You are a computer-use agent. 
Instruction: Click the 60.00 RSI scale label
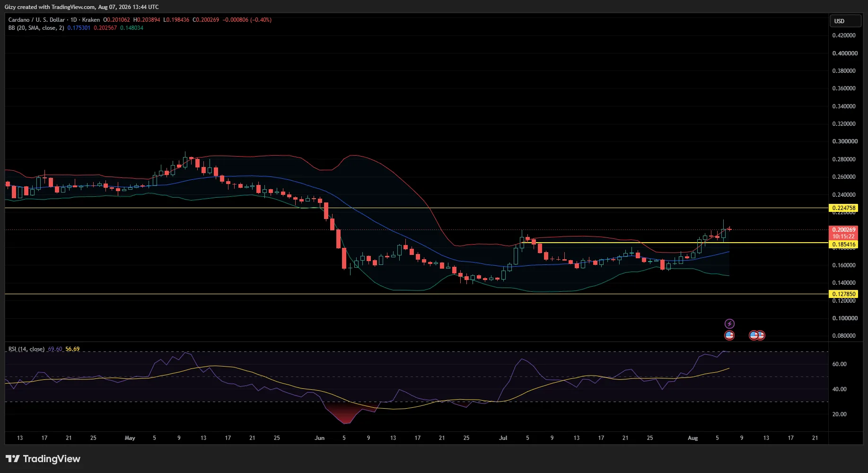click(840, 364)
